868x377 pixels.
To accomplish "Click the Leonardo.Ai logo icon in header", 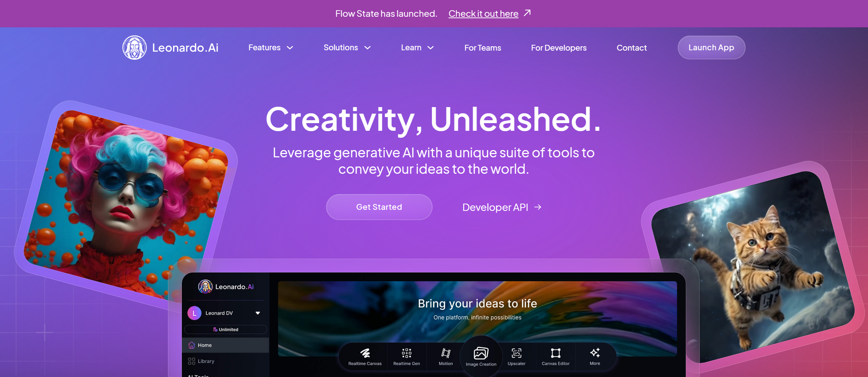I will coord(134,47).
